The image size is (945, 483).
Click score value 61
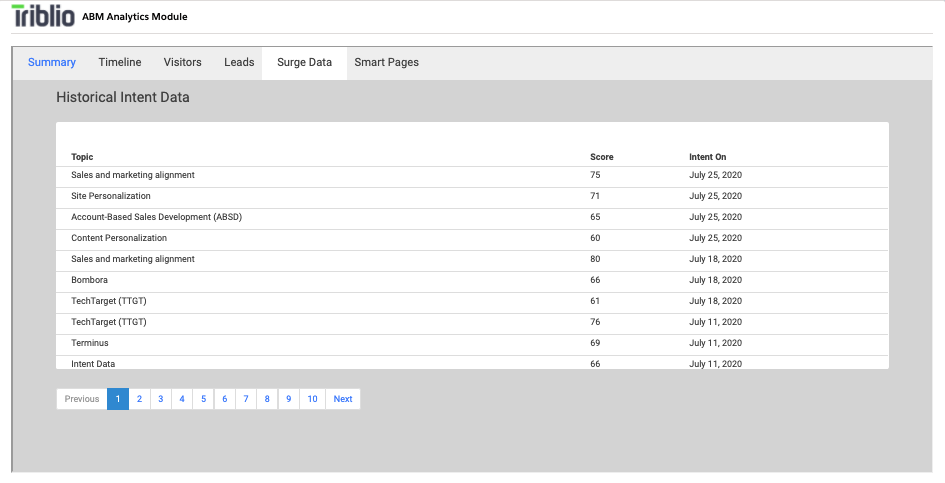[x=595, y=301]
